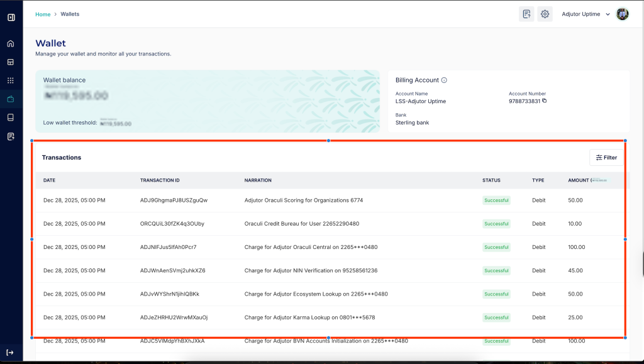Screen dimensions: 644x364
Task: Click the DATE column header
Action: click(50, 180)
